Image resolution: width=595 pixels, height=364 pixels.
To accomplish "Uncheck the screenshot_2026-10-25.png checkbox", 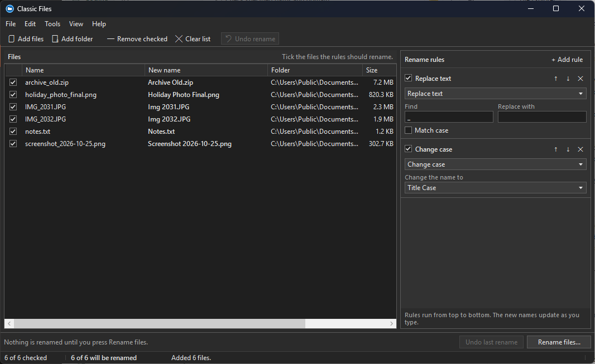I will click(x=13, y=144).
